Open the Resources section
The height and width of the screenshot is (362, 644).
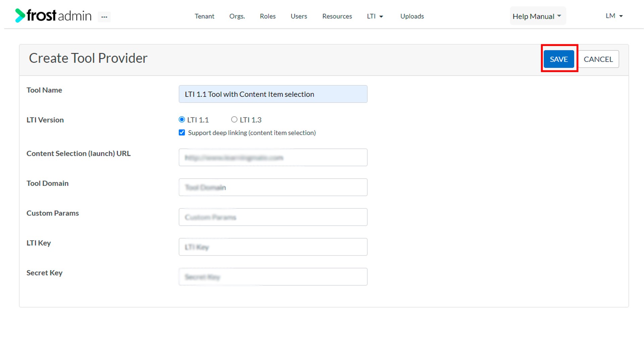pyautogui.click(x=337, y=16)
